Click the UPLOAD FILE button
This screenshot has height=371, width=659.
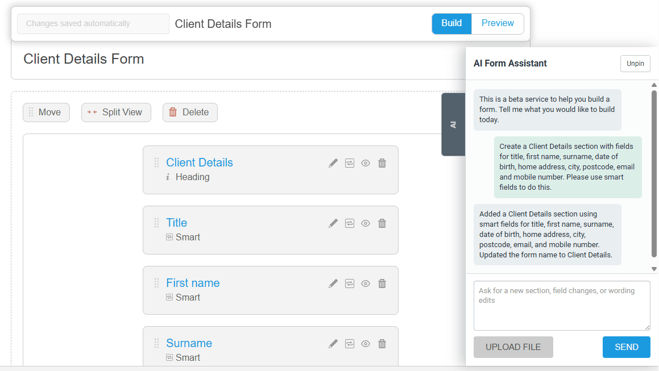513,347
